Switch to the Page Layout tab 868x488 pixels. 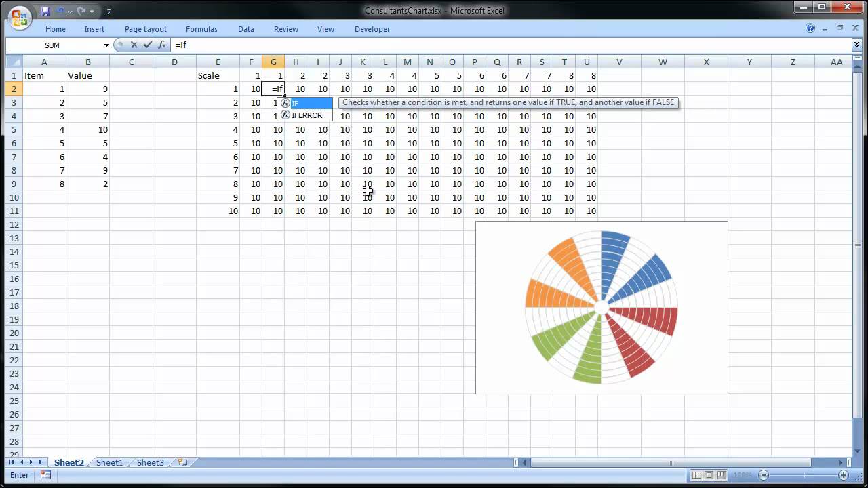[146, 29]
